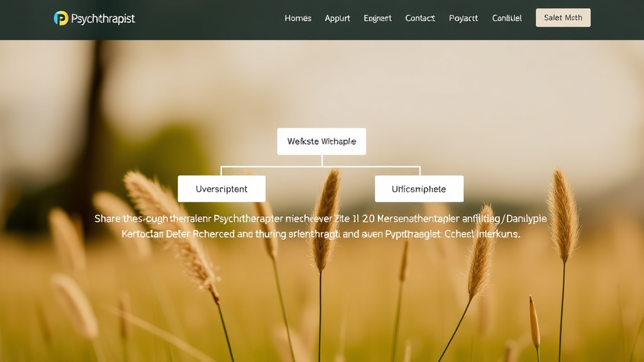Click the Contact link in the navbar

click(x=419, y=18)
